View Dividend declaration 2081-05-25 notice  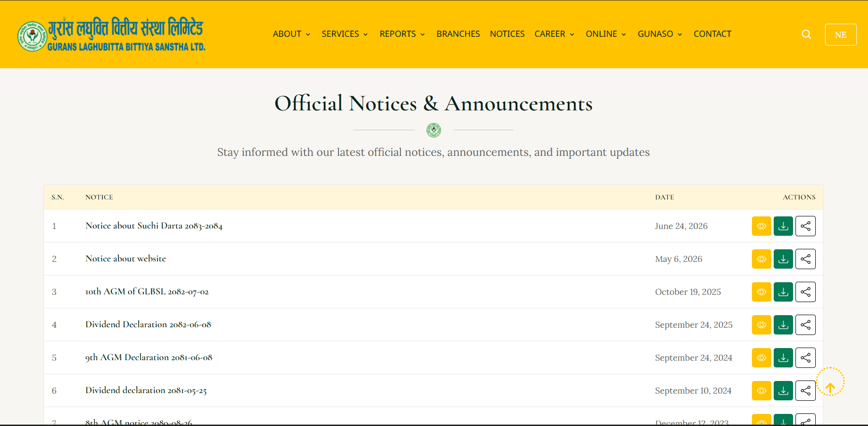coord(761,391)
